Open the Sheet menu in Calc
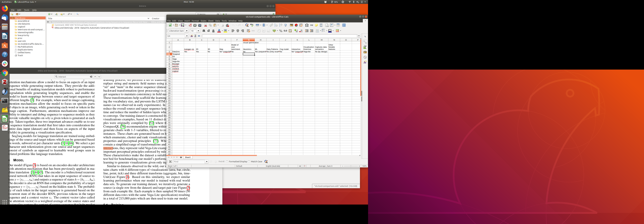Image resolution: width=644 pixels, height=224 pixels. pos(210,21)
